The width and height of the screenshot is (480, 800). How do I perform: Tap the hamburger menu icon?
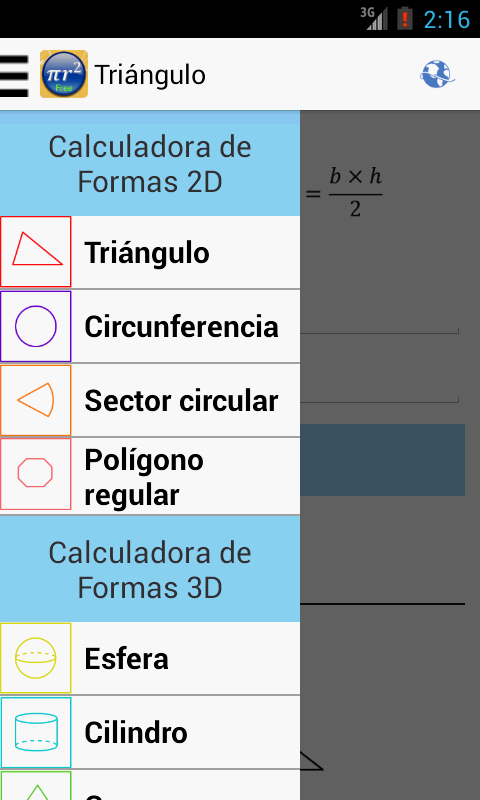point(14,75)
